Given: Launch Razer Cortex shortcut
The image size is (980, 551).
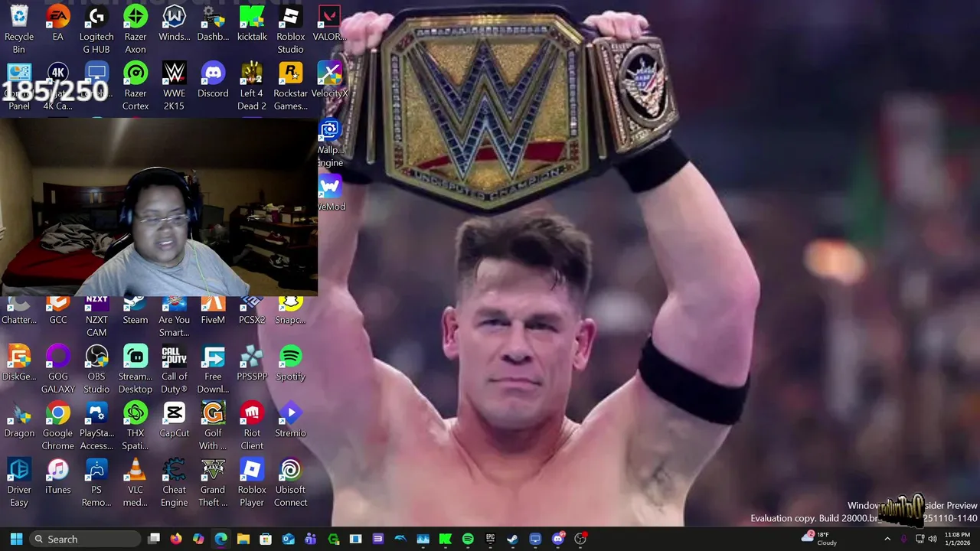Looking at the screenshot, I should click(x=136, y=86).
